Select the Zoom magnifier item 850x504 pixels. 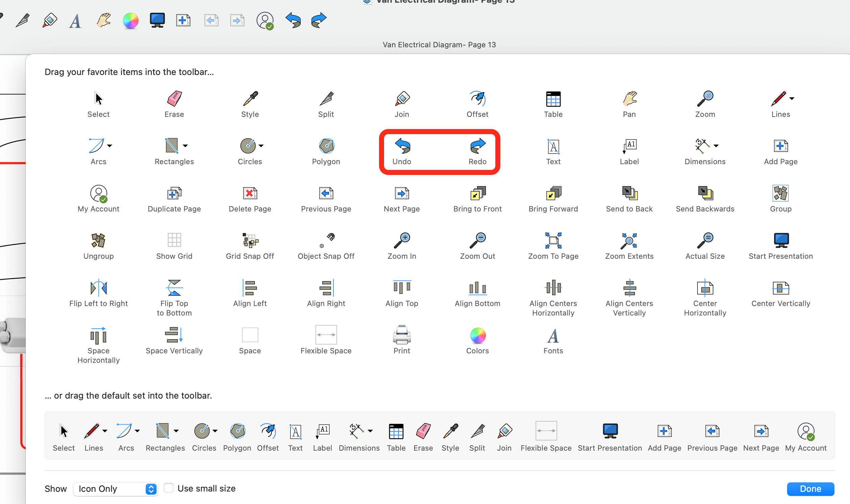click(x=705, y=104)
